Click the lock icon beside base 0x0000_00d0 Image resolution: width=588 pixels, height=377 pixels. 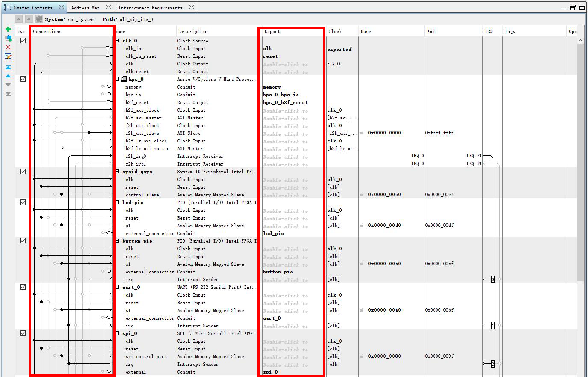tap(362, 225)
